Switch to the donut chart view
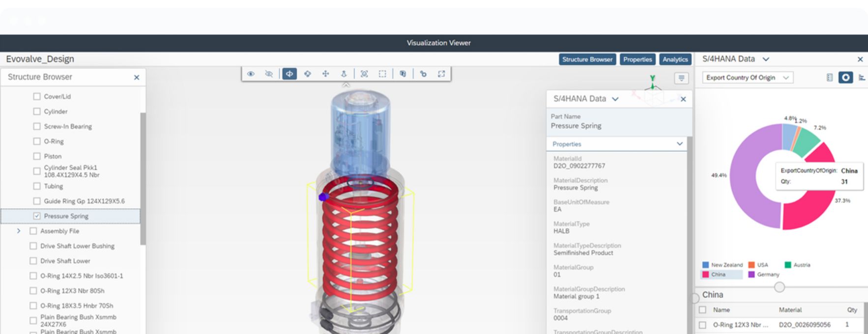This screenshot has height=334, width=868. tap(845, 78)
